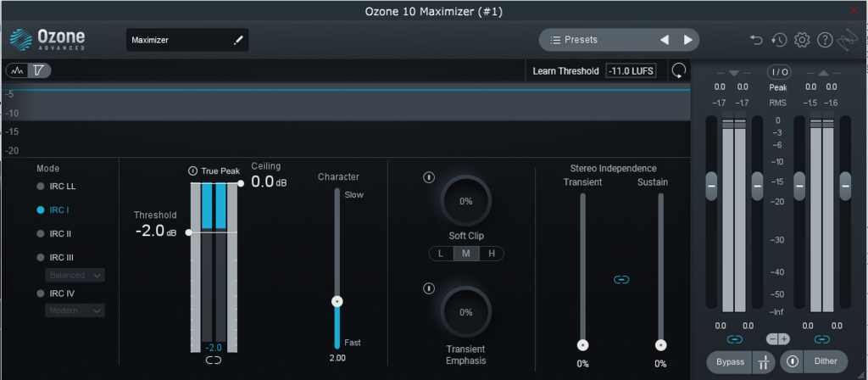Click the pencil icon to rename Maximizer preset

[238, 40]
